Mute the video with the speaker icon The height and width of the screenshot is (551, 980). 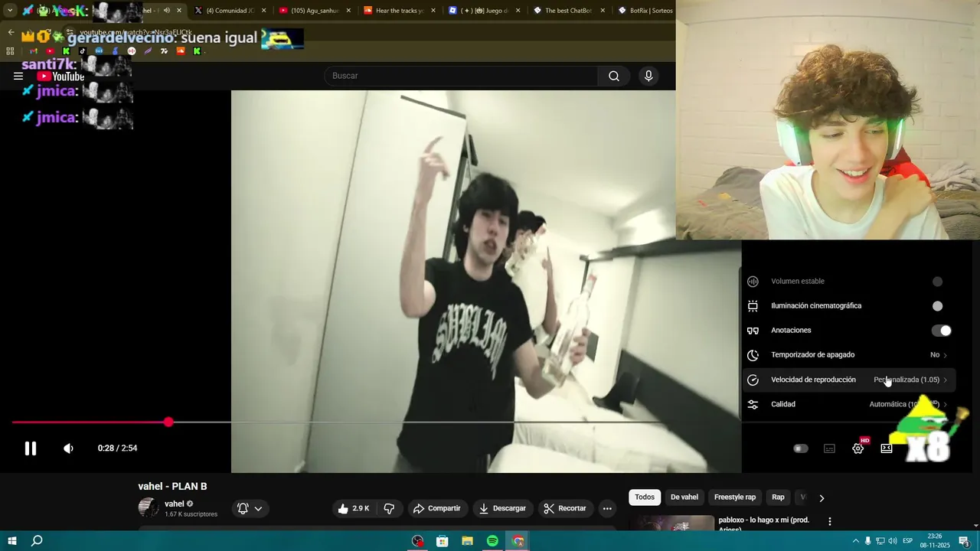pyautogui.click(x=68, y=448)
